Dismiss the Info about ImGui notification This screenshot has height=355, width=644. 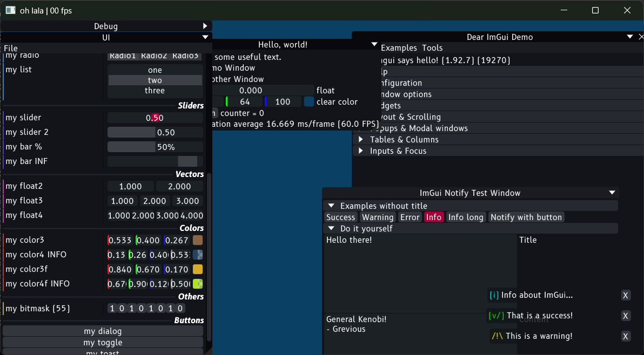626,295
